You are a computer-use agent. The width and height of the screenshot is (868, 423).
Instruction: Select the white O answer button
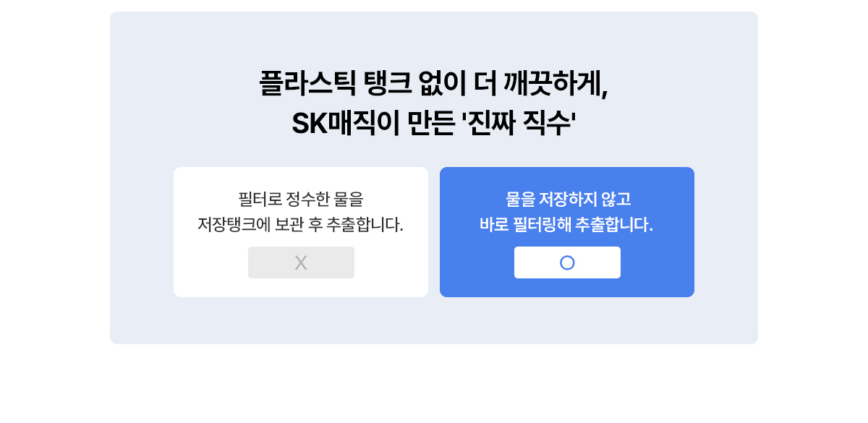tap(567, 262)
